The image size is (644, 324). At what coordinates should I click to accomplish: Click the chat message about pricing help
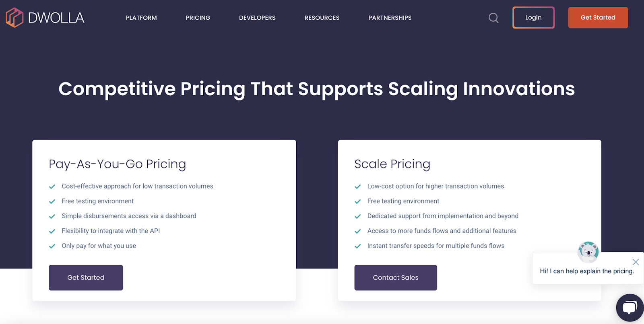click(x=587, y=271)
